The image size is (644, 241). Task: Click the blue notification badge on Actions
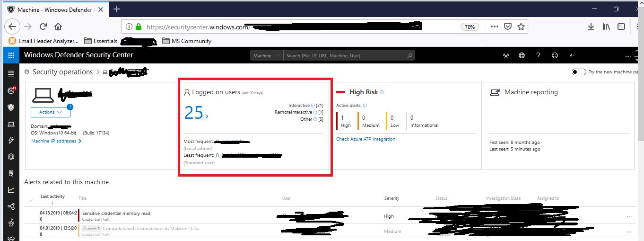tap(70, 107)
